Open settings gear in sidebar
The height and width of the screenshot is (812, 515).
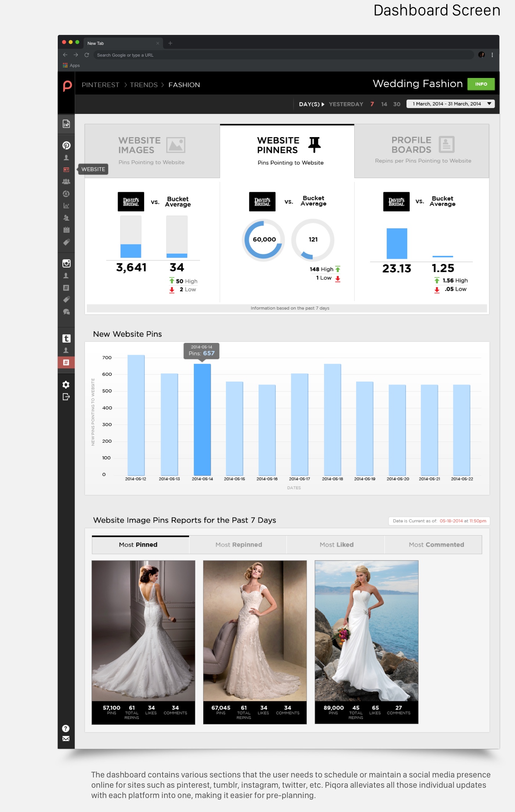coord(66,384)
